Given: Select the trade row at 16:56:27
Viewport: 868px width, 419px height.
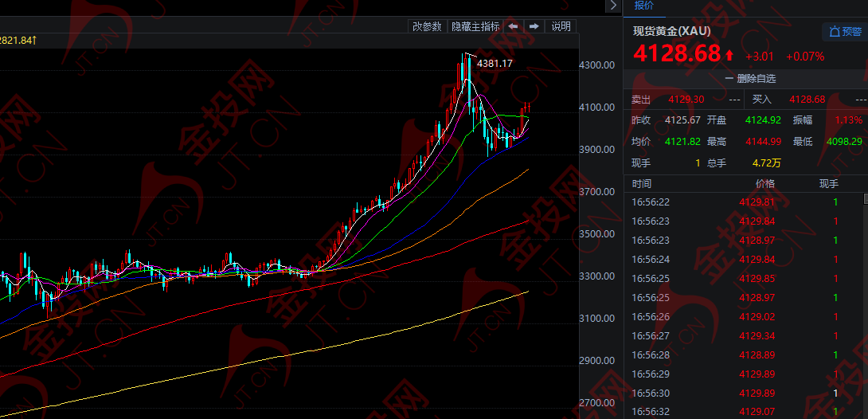Looking at the screenshot, I should (x=744, y=336).
